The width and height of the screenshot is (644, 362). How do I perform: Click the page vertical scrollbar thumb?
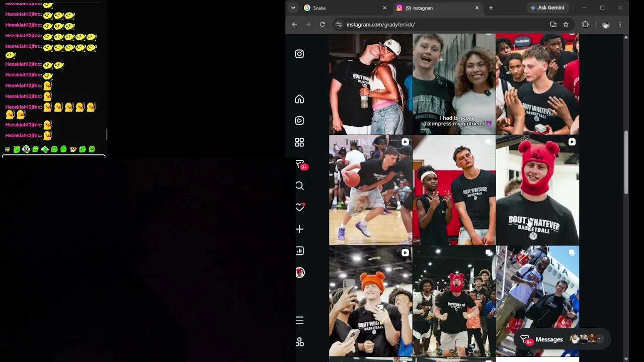[x=626, y=162]
